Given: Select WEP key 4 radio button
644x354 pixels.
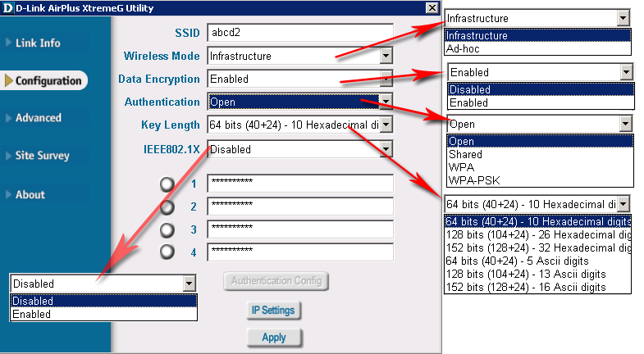Looking at the screenshot, I should [167, 252].
